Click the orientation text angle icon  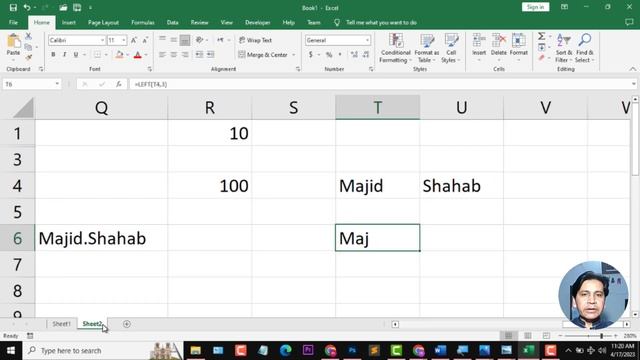[x=199, y=40]
